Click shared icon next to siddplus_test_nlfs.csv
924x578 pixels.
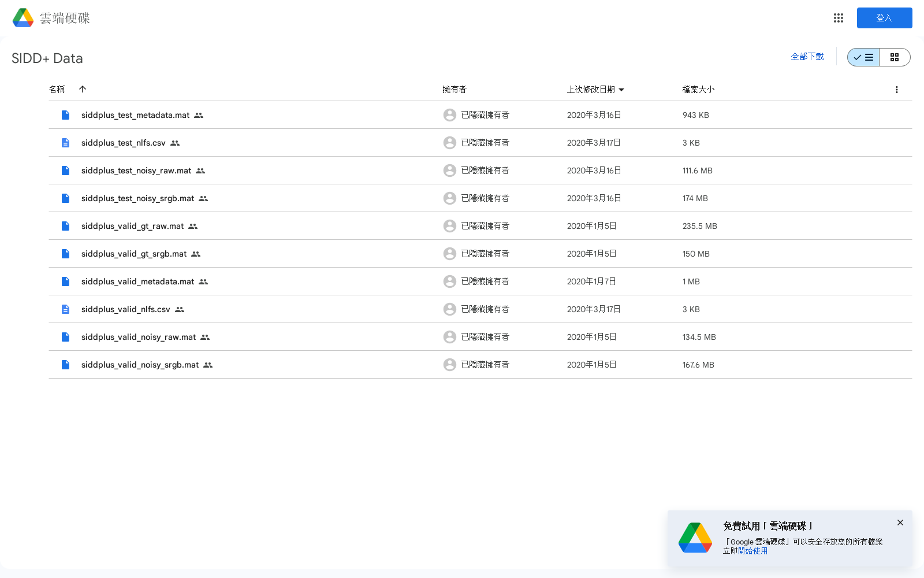[x=175, y=143]
